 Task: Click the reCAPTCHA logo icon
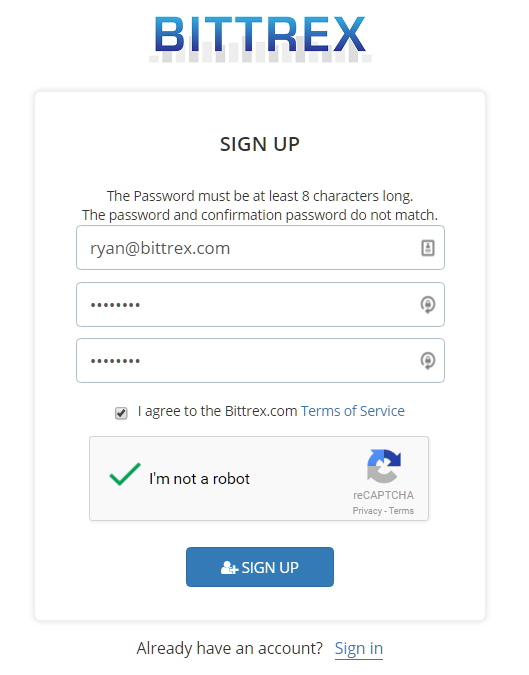click(384, 466)
